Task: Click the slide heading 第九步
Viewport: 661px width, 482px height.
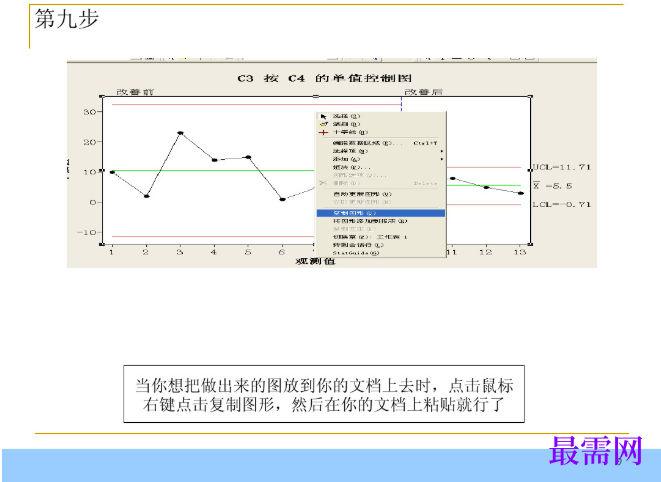Action: tap(67, 19)
